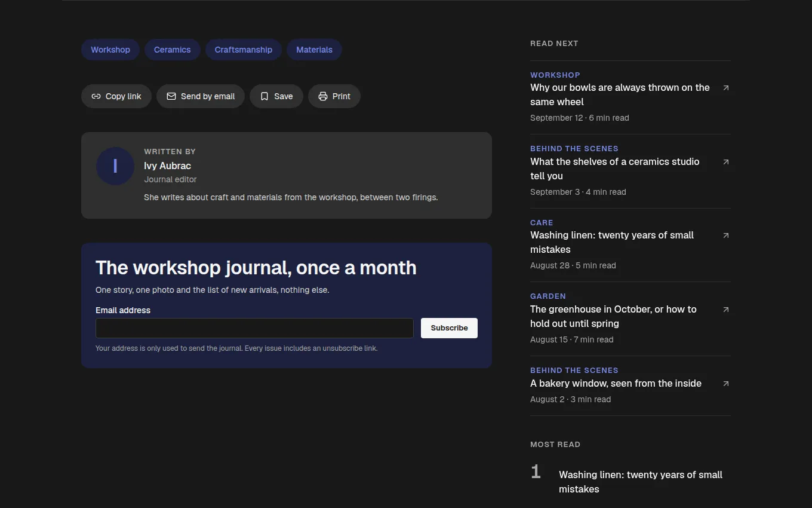The height and width of the screenshot is (508, 812).
Task: Click the Save label text
Action: 284,96
